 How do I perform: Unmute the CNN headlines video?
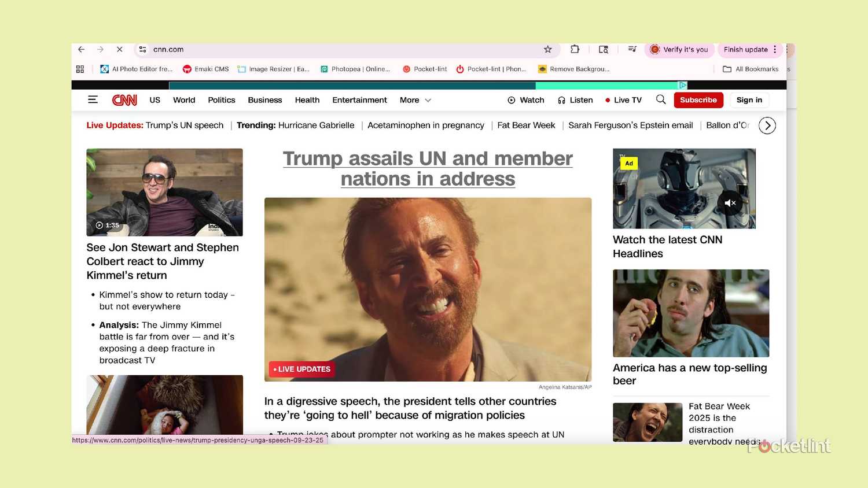730,203
